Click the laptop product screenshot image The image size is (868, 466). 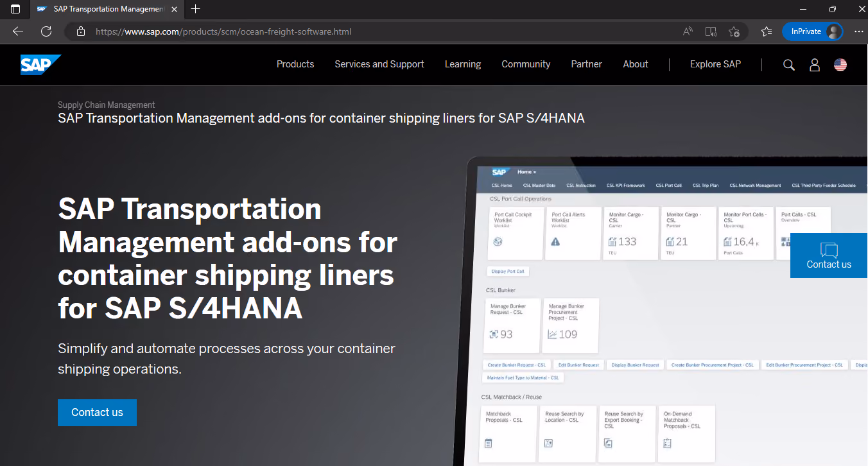pyautogui.click(x=661, y=311)
